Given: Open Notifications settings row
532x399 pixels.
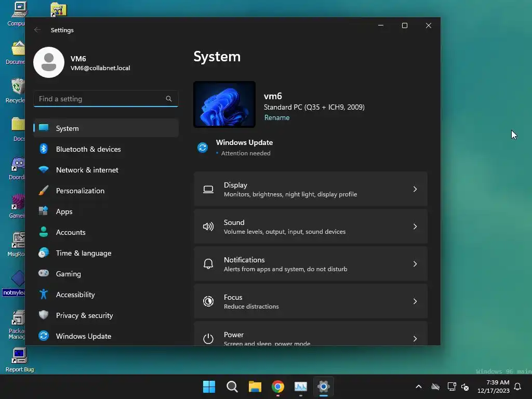Looking at the screenshot, I should 311,263.
